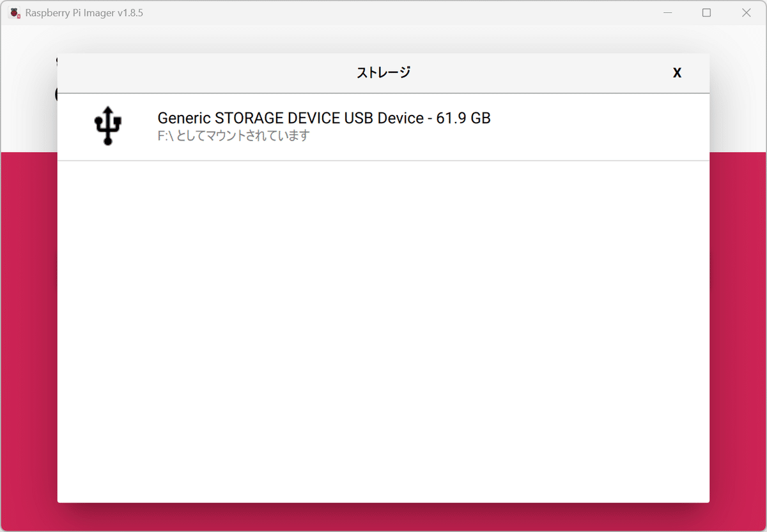Click the F:\ としてマウントされています subtitle
Screen dimensions: 767x532
[233, 136]
